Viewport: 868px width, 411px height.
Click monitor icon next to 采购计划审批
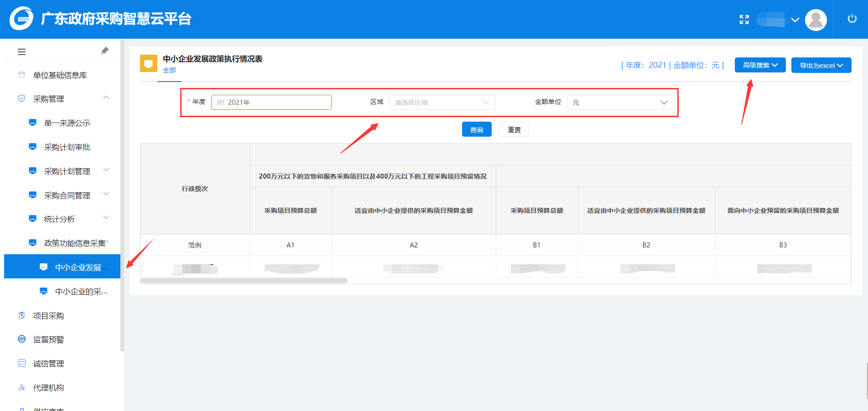[x=32, y=147]
